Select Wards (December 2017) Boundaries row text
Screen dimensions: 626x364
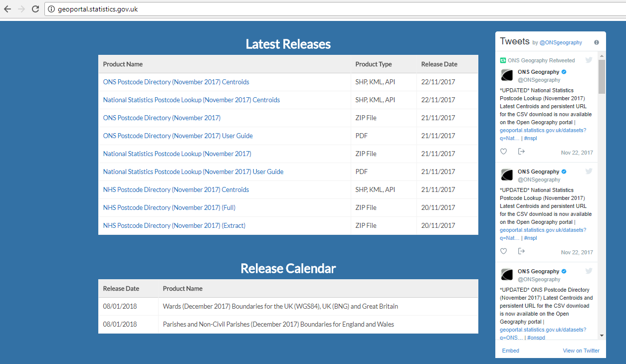click(x=280, y=306)
